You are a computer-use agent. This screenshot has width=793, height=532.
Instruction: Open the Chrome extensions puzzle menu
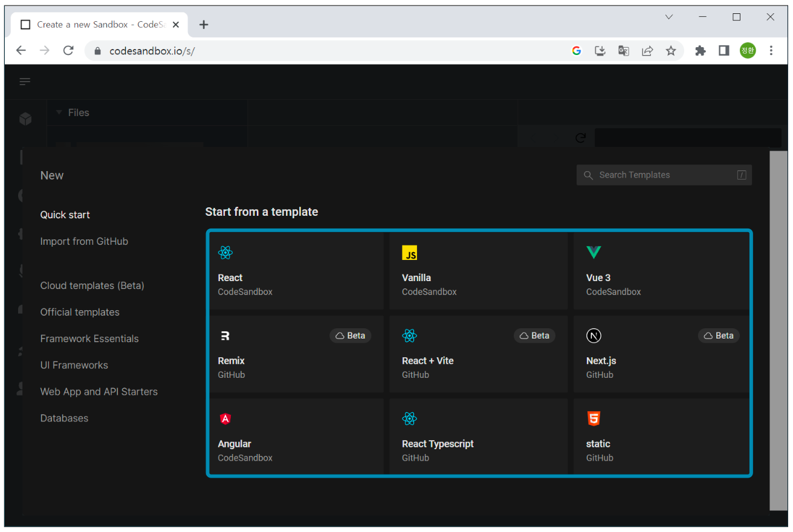click(x=701, y=51)
